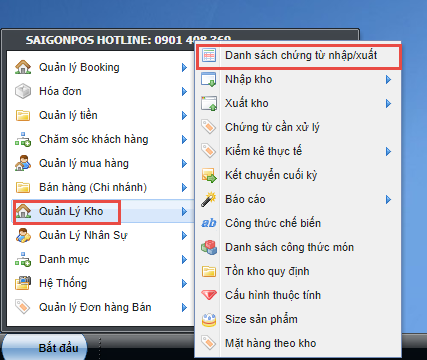Image resolution: width=427 pixels, height=360 pixels.
Task: Click the cake icon beside Size sản phẩm
Action: pos(209,319)
